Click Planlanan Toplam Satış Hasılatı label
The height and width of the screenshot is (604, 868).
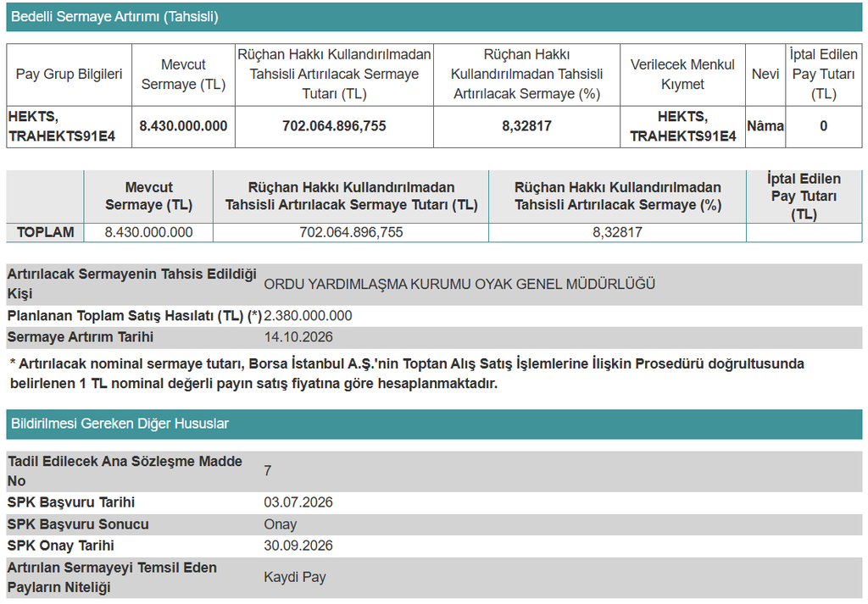click(x=134, y=316)
